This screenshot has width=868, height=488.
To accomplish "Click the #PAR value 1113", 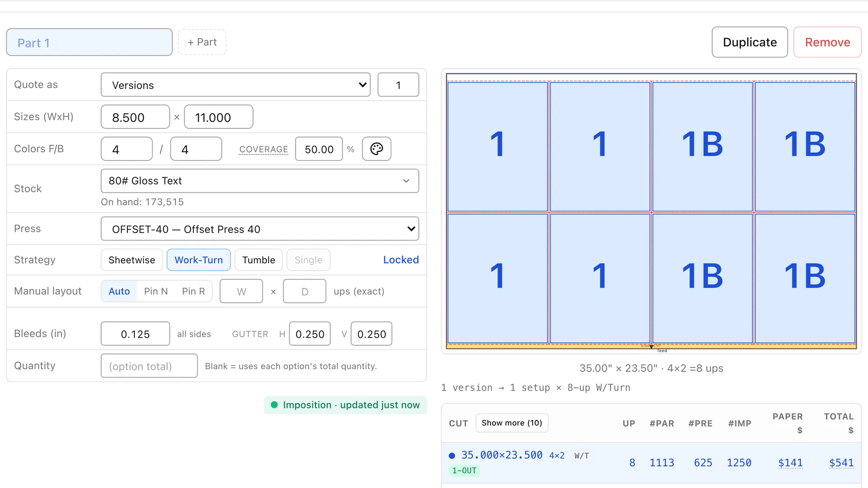I will [662, 463].
